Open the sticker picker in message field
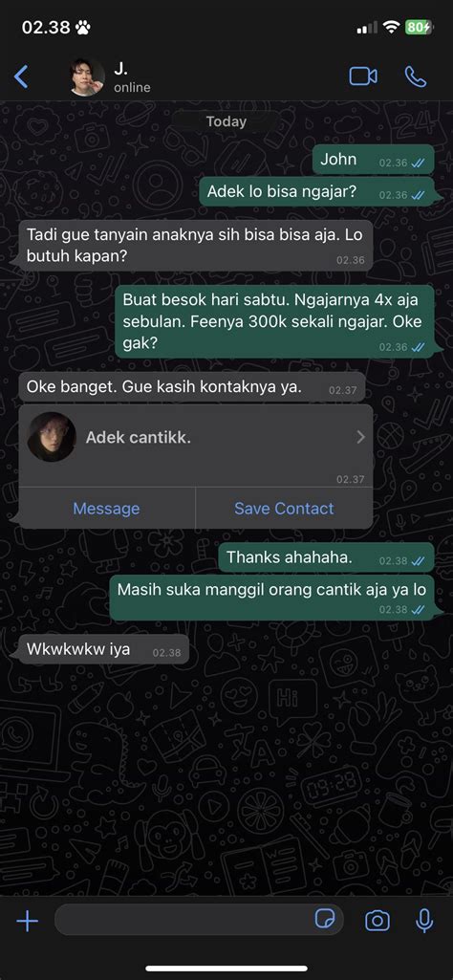The image size is (453, 980). [x=325, y=920]
